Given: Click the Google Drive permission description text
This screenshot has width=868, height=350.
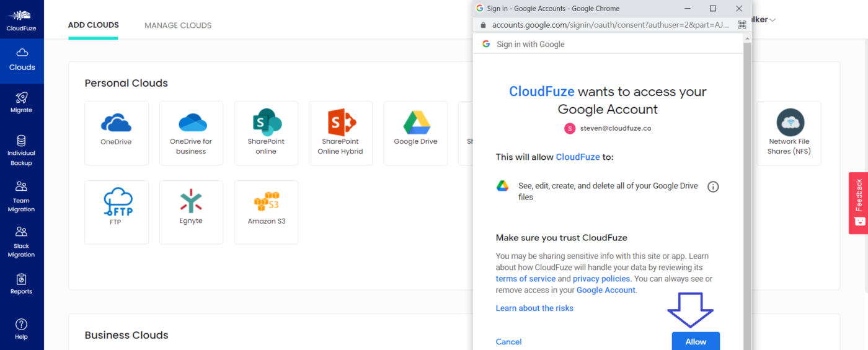Looking at the screenshot, I should coord(608,191).
